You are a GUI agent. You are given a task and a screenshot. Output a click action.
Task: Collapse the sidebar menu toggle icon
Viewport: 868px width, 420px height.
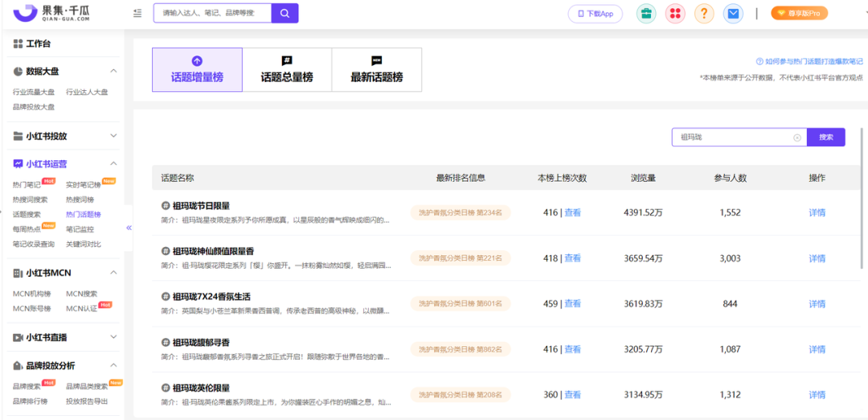tap(138, 14)
